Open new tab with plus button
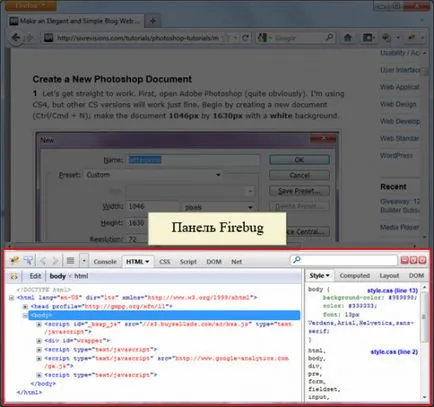This screenshot has width=434, height=407. [x=153, y=21]
